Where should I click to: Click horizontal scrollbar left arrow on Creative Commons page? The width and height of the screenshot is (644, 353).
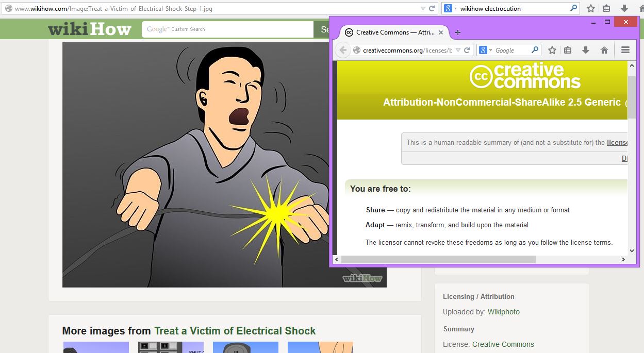point(337,260)
